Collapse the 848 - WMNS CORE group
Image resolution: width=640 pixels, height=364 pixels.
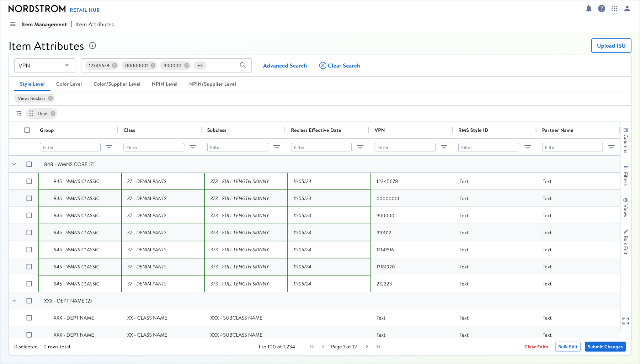tap(14, 164)
